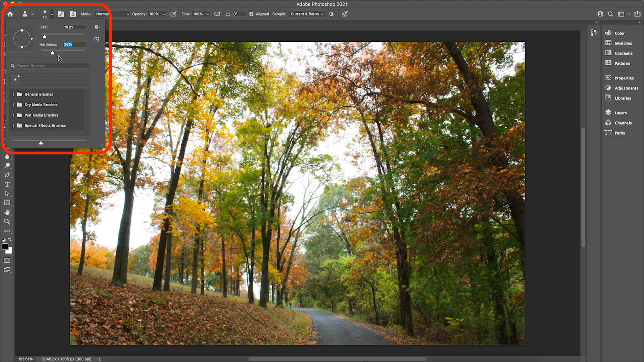Enable airbrush-style build-up effects
This screenshot has height=362, width=644.
click(x=217, y=14)
